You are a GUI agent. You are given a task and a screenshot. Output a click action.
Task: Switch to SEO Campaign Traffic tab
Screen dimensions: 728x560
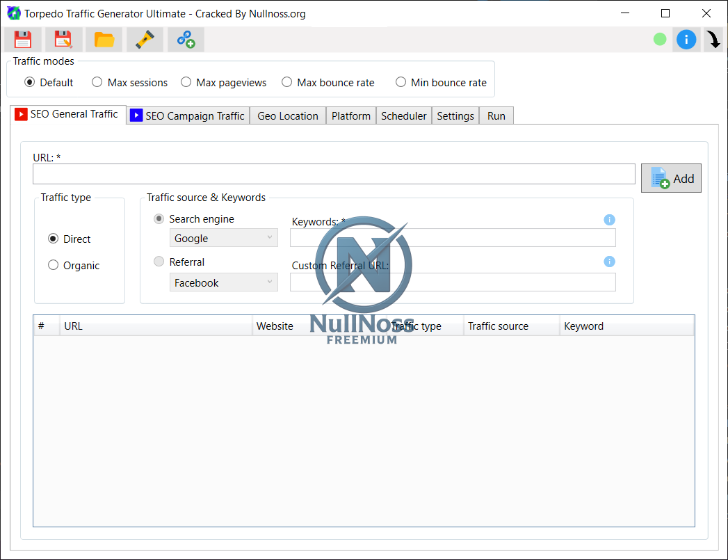(188, 115)
